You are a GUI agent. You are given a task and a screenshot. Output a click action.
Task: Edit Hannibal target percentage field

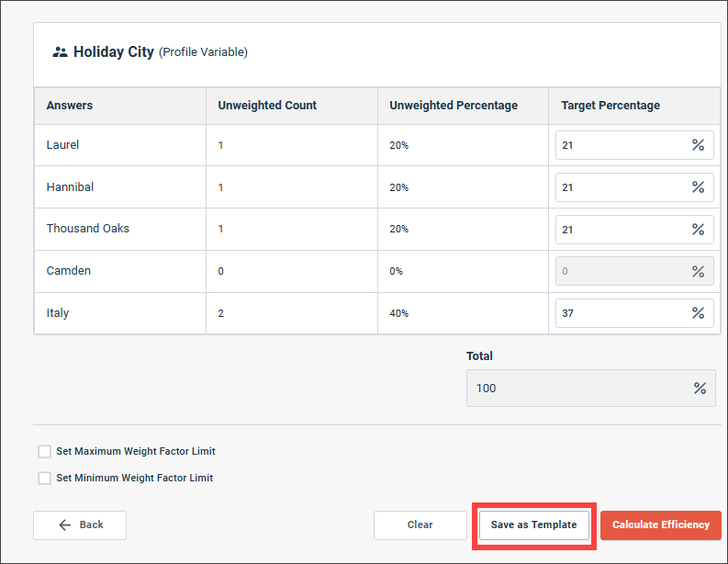[634, 187]
